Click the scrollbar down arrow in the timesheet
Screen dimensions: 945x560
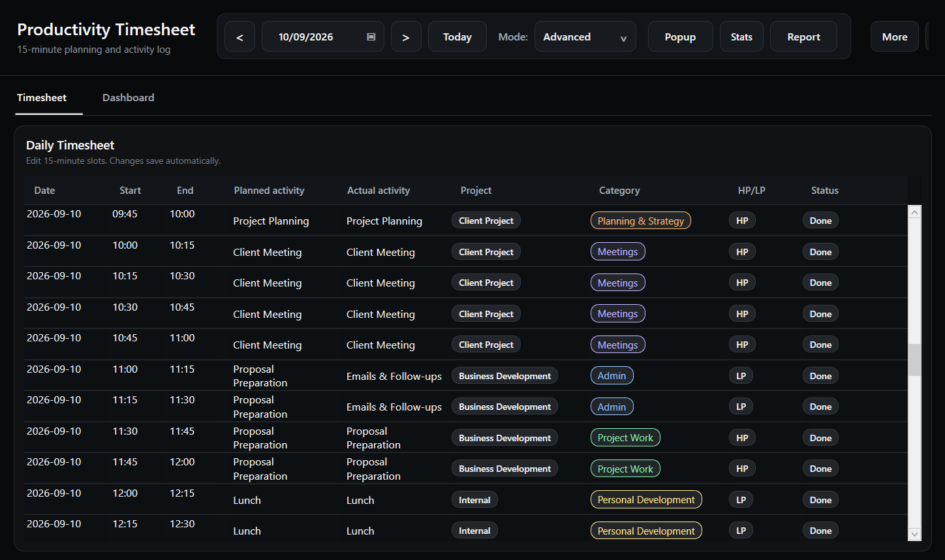[x=915, y=534]
